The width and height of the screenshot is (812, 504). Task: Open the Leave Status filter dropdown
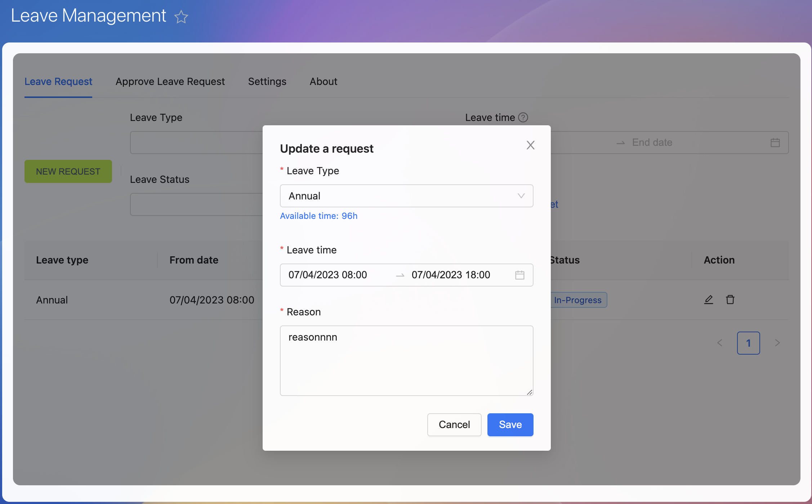[x=196, y=204]
